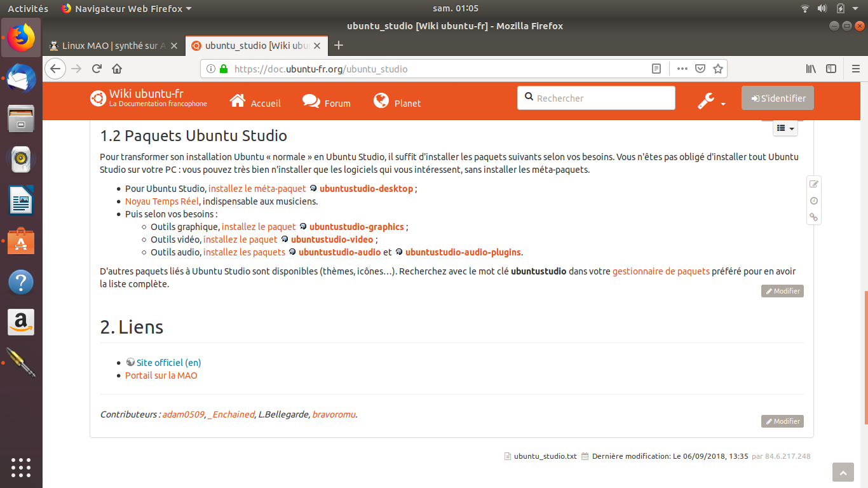Launch LibreOffice Writer from the dock
This screenshot has width=868, height=488.
(x=21, y=201)
